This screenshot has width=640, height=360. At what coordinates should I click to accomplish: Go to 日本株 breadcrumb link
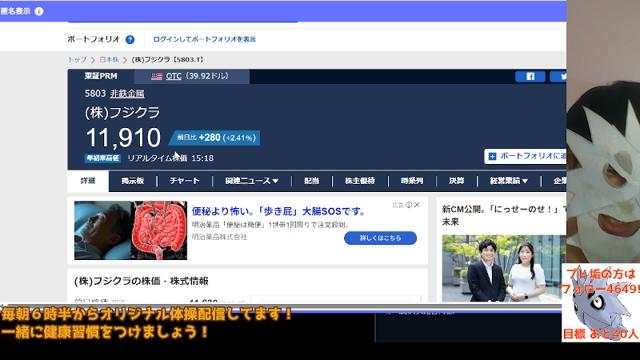tap(109, 60)
